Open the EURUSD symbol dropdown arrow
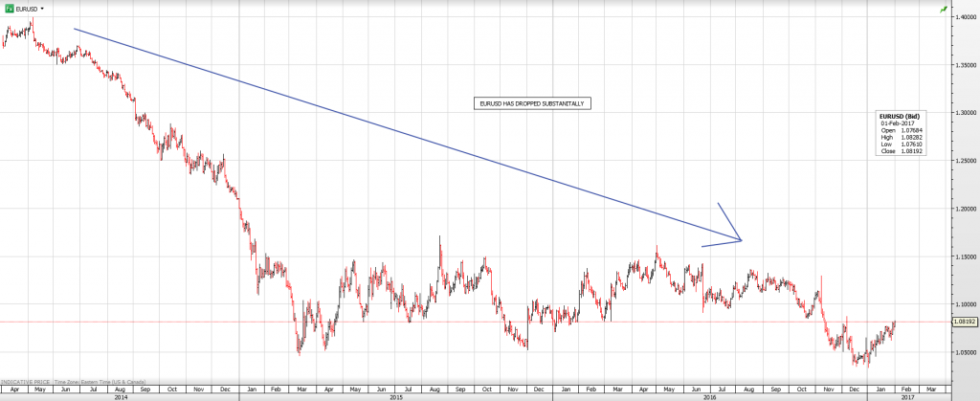 click(43, 8)
